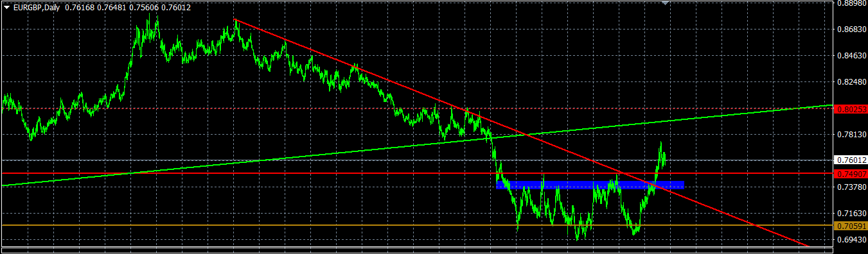Click the 0.88980 value on price scale
The image size is (868, 254).
click(x=851, y=3)
